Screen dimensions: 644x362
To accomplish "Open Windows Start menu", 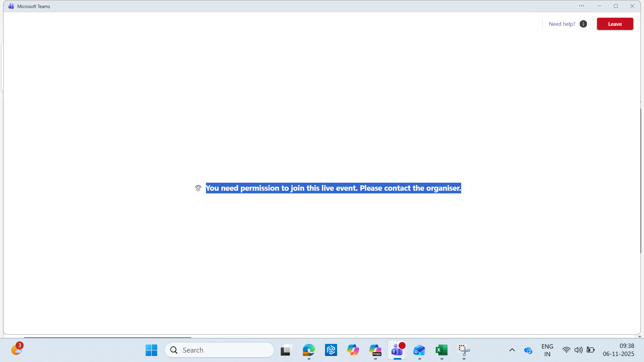I will [x=151, y=350].
